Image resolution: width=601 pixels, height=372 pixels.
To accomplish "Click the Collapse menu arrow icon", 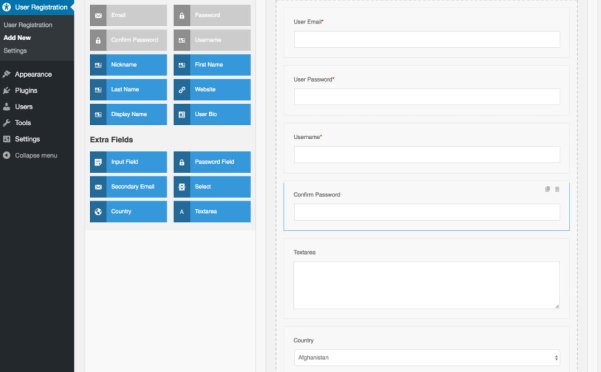I will coord(6,155).
